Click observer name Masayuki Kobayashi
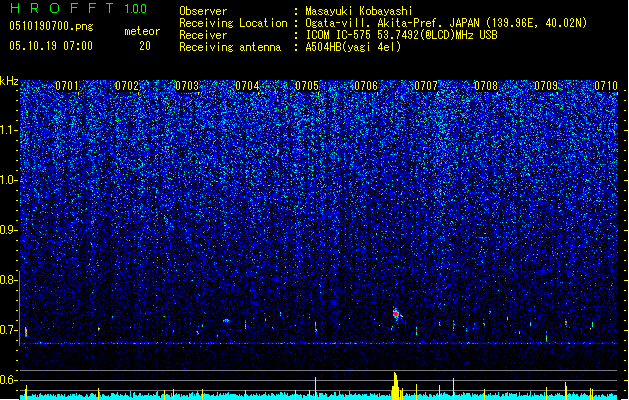 (359, 11)
